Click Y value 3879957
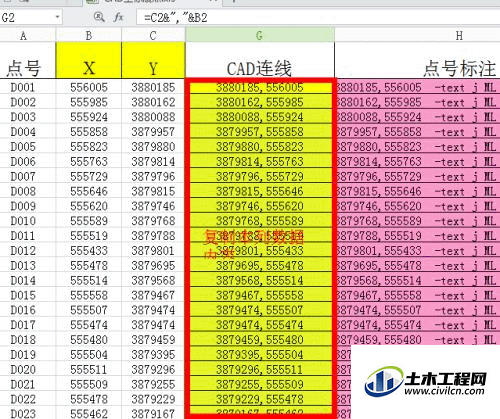The width and height of the screenshot is (500, 419). point(153,132)
